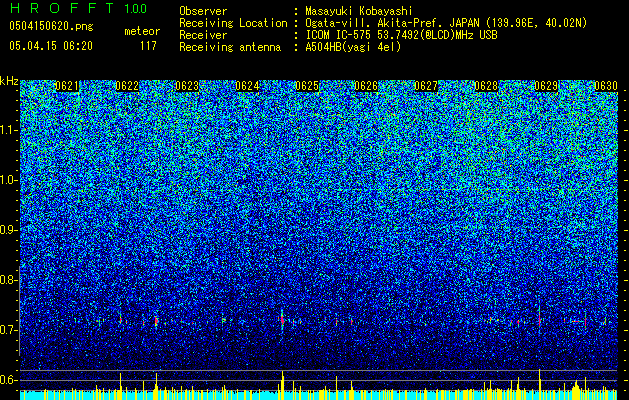Click the 0622 time marker
This screenshot has height=400, width=629.
pos(127,86)
